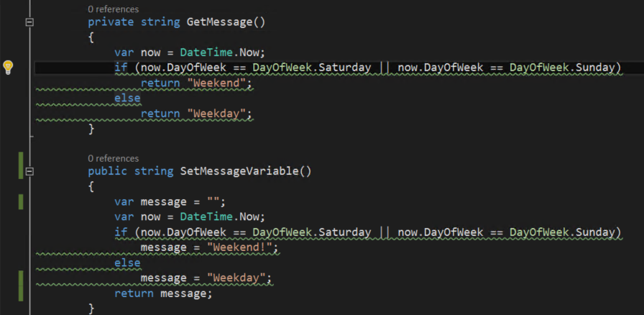Click the green change marker beside SetMessageVariable

[x=21, y=165]
